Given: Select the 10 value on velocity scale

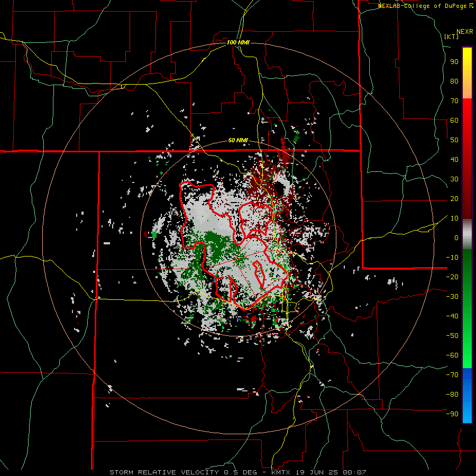Looking at the screenshot, I should click(x=454, y=218).
